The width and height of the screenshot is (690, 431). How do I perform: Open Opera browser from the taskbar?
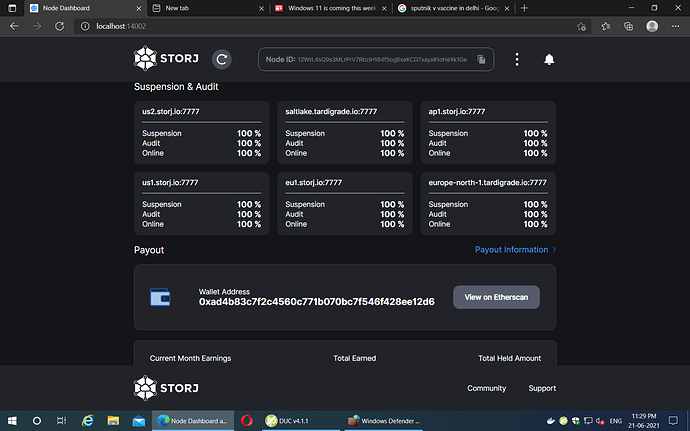point(246,421)
